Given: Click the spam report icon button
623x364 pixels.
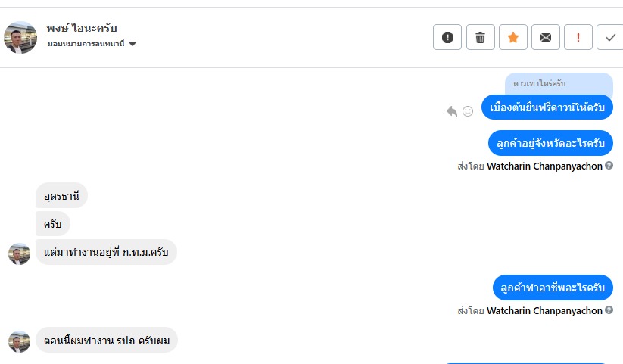Looking at the screenshot, I should 447,37.
